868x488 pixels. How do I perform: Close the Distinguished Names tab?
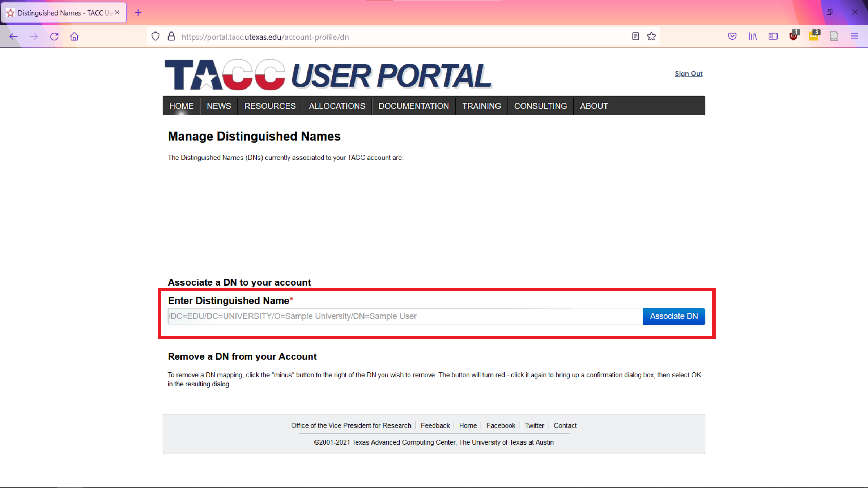click(x=117, y=13)
